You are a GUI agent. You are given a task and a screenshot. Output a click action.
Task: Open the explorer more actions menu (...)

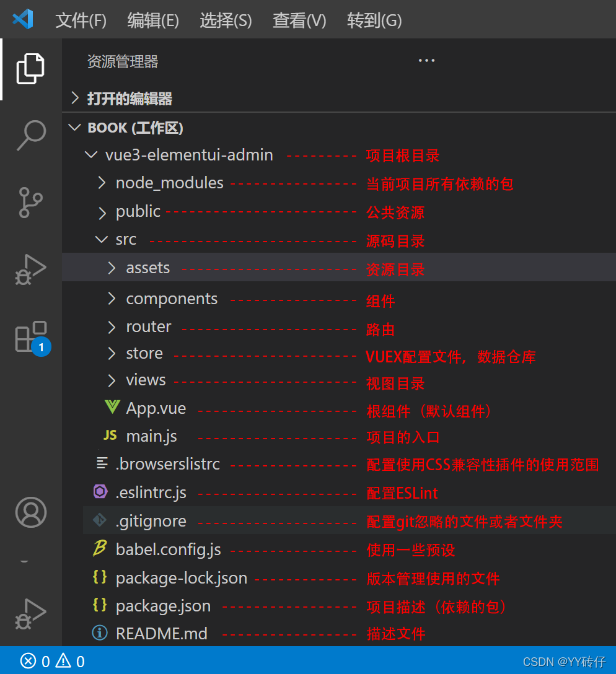[x=426, y=60]
